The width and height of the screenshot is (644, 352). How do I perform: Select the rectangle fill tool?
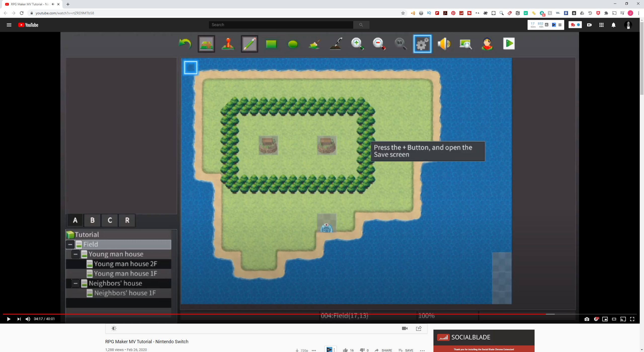[x=271, y=44]
